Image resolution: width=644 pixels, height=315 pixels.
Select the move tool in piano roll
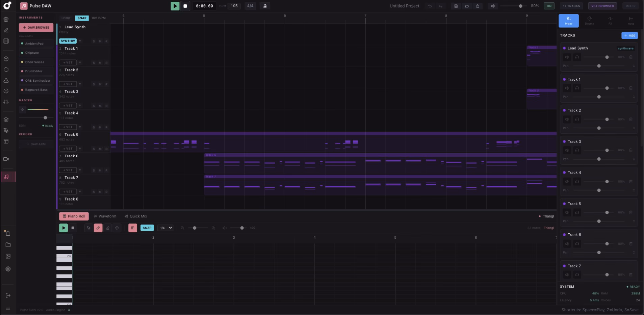117,228
